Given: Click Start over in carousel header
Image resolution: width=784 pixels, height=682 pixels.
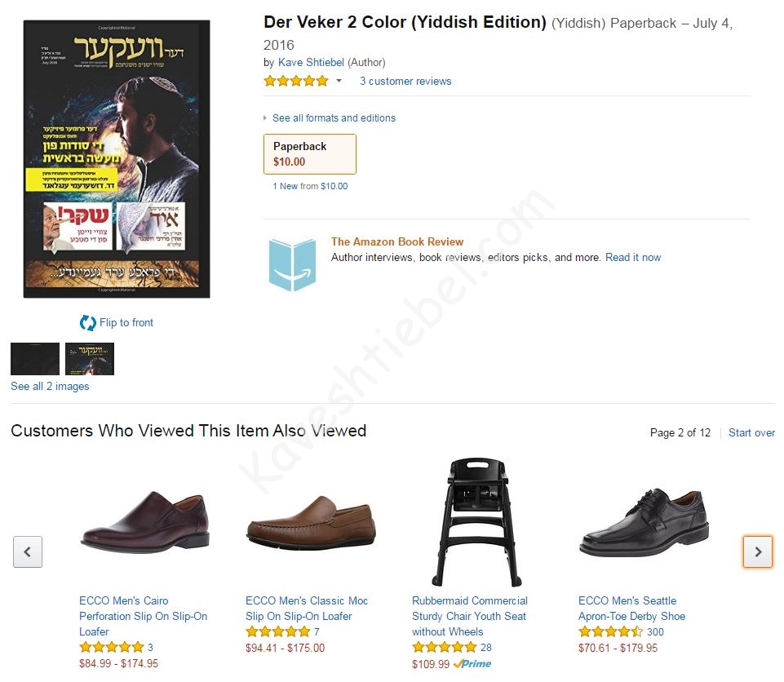Looking at the screenshot, I should 751,433.
